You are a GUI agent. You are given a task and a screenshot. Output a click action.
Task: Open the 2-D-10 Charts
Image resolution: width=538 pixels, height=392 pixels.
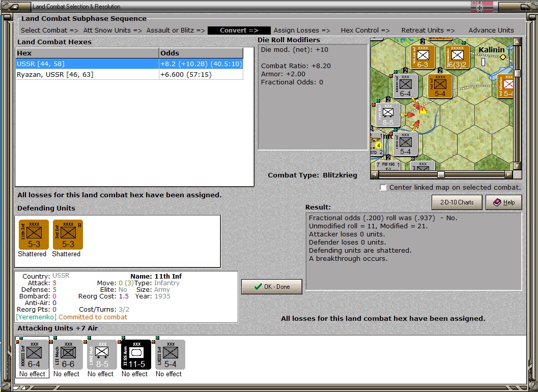coord(457,202)
